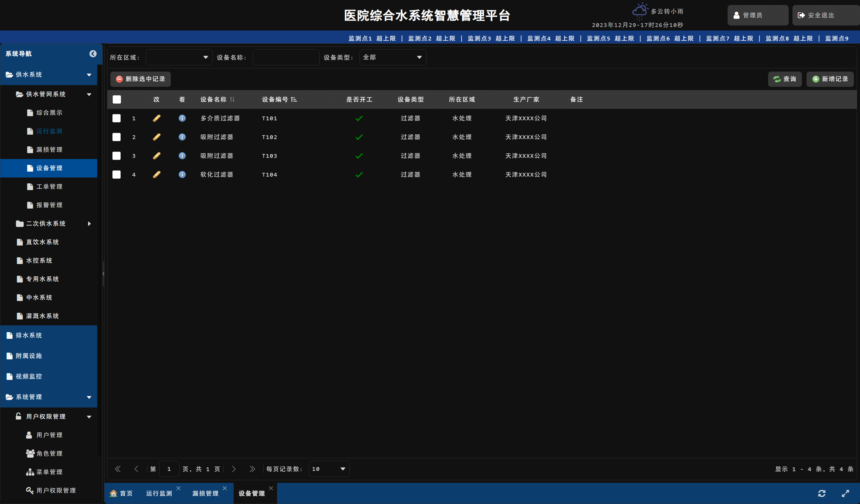Click the 新增记录 button
Image resolution: width=860 pixels, height=504 pixels.
click(x=830, y=79)
